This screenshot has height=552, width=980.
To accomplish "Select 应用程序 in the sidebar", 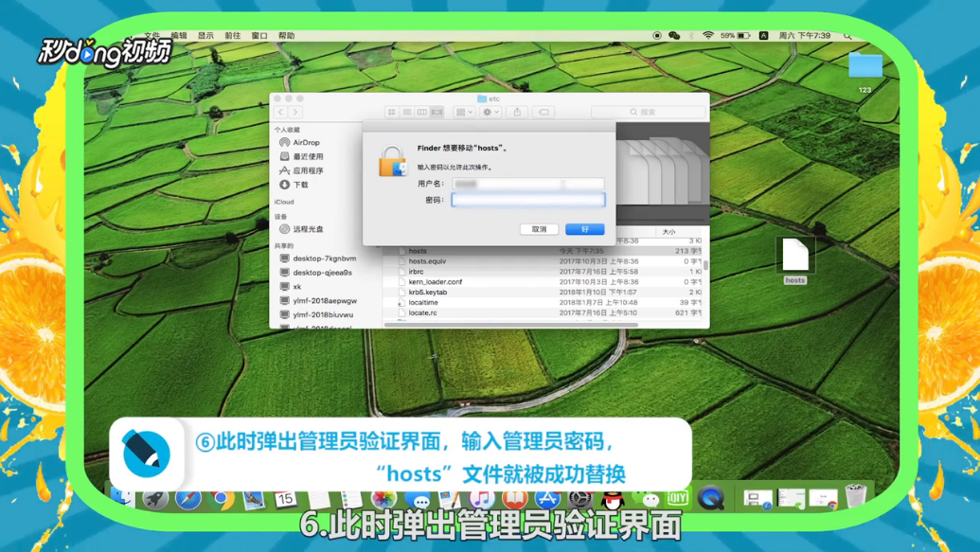I will point(301,170).
